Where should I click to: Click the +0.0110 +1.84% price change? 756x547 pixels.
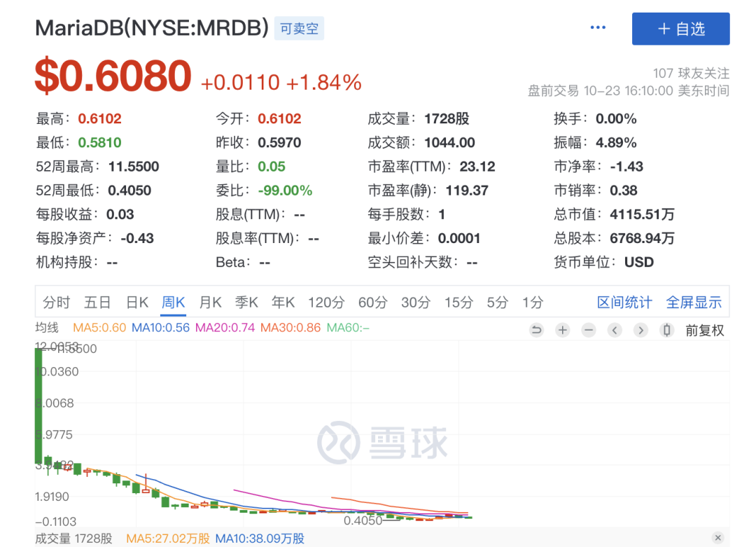(281, 83)
